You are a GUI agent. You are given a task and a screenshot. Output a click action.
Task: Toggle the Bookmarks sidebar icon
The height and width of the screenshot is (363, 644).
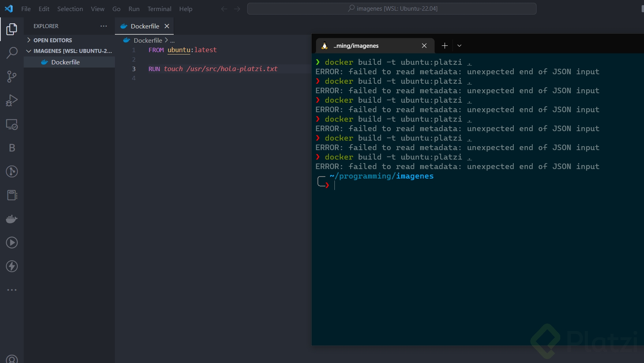click(x=12, y=148)
